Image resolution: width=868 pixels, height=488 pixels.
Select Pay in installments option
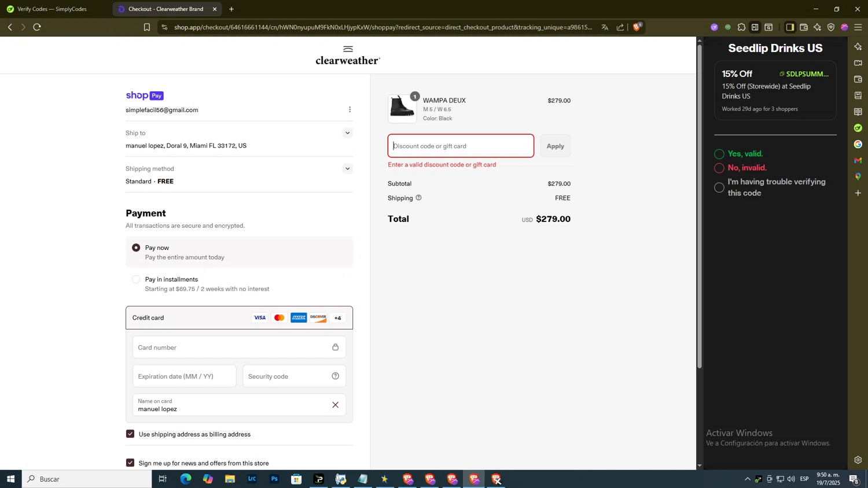[x=136, y=279]
